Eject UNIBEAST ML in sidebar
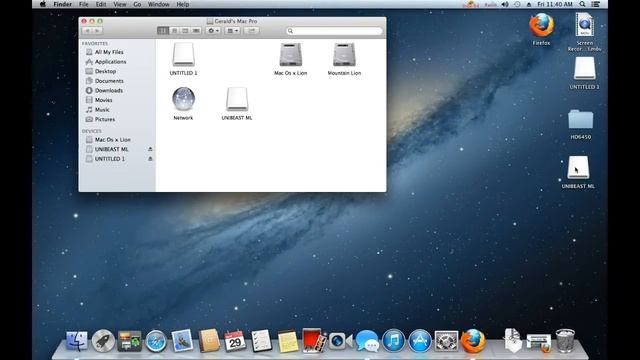The height and width of the screenshot is (360, 640). click(x=150, y=149)
